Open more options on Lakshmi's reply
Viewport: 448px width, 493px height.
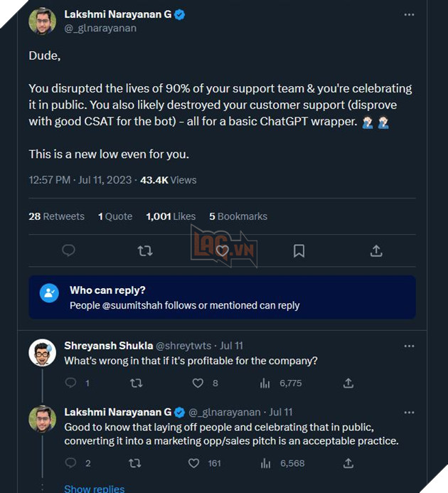coord(409,412)
